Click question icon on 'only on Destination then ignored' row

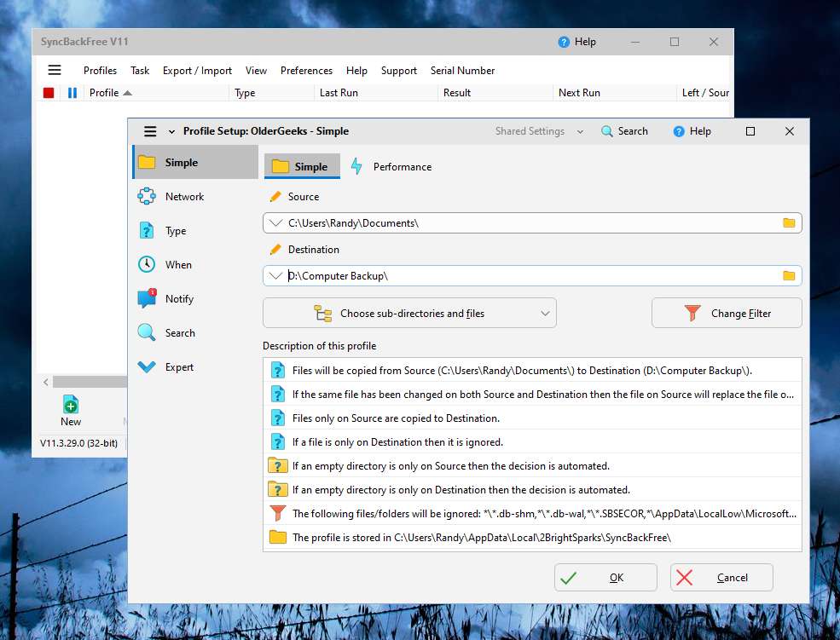[x=277, y=442]
